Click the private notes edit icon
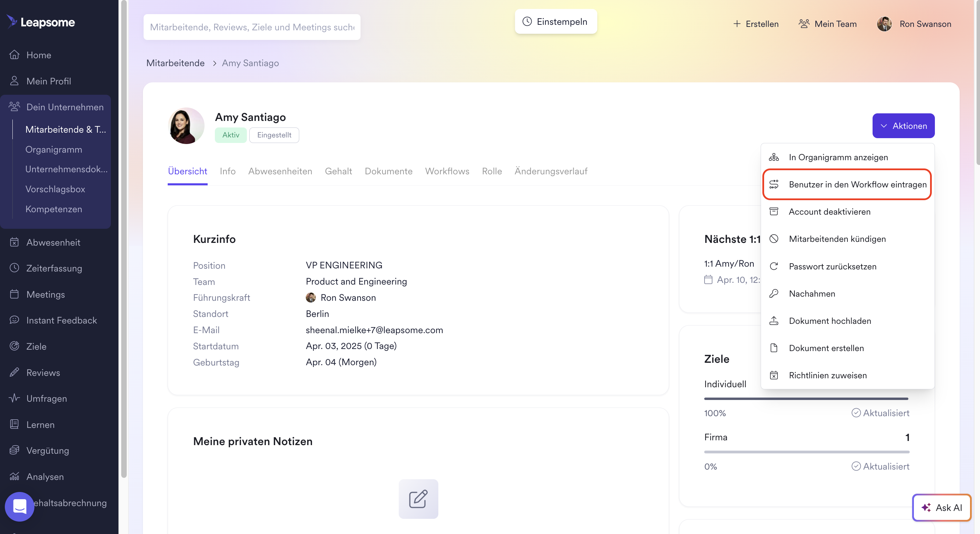Image resolution: width=980 pixels, height=534 pixels. tap(418, 499)
